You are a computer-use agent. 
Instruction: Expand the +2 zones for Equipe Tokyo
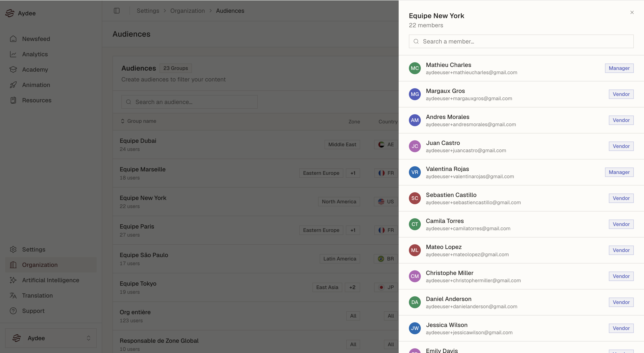(x=352, y=287)
